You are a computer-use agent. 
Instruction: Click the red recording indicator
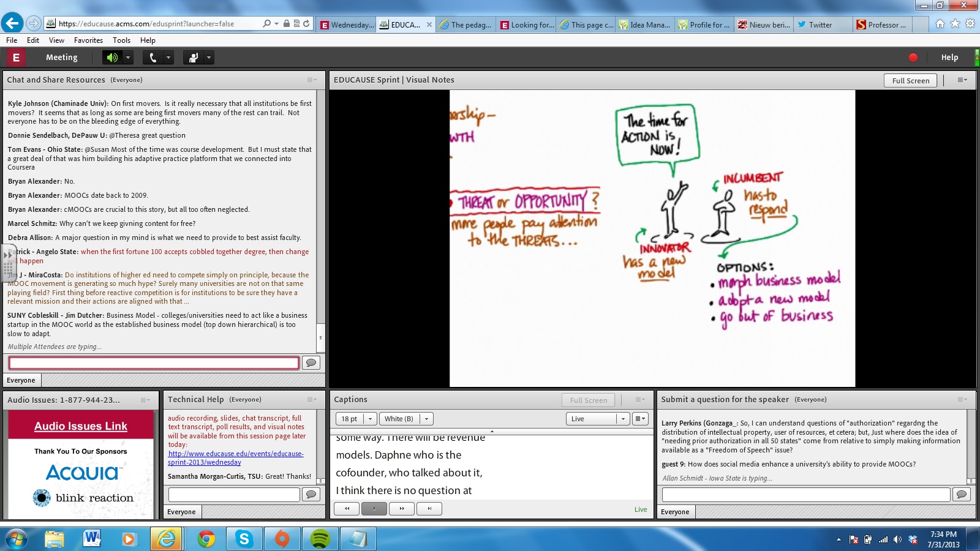click(913, 58)
